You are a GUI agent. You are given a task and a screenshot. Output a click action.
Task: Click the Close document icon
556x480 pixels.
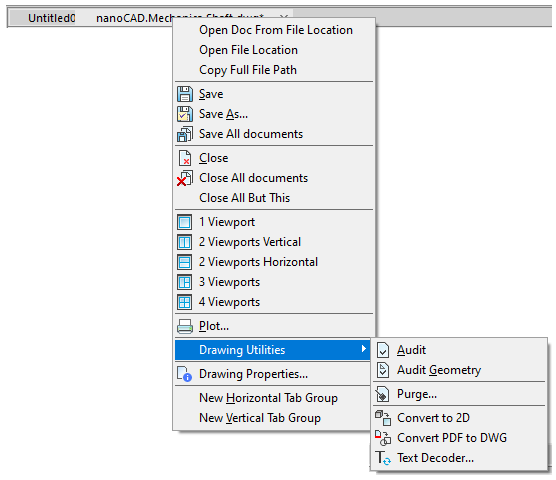click(185, 158)
